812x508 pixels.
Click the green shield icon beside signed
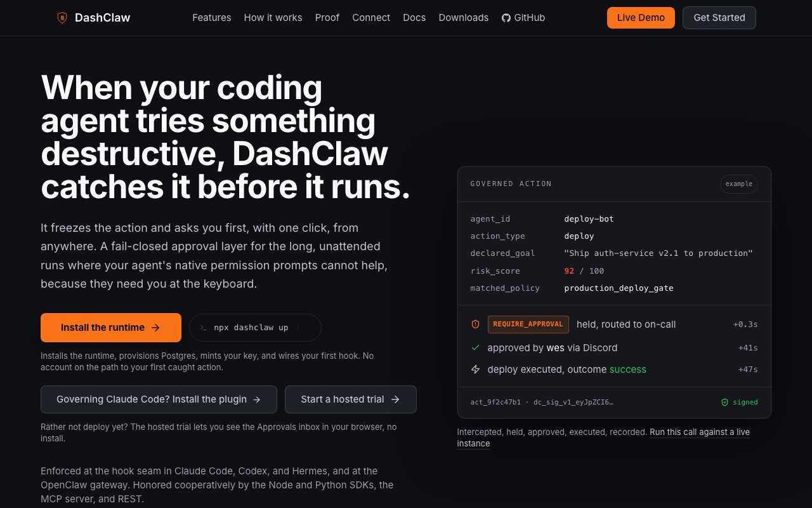pyautogui.click(x=724, y=402)
